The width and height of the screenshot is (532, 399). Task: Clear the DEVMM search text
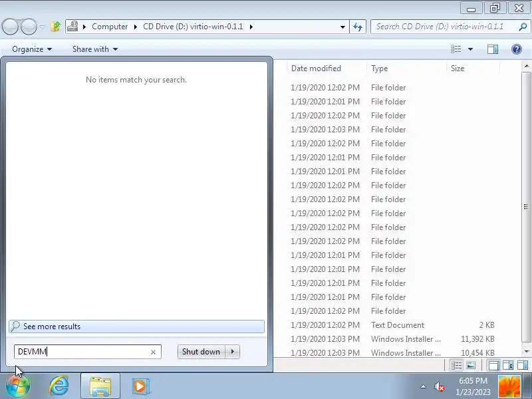(153, 352)
